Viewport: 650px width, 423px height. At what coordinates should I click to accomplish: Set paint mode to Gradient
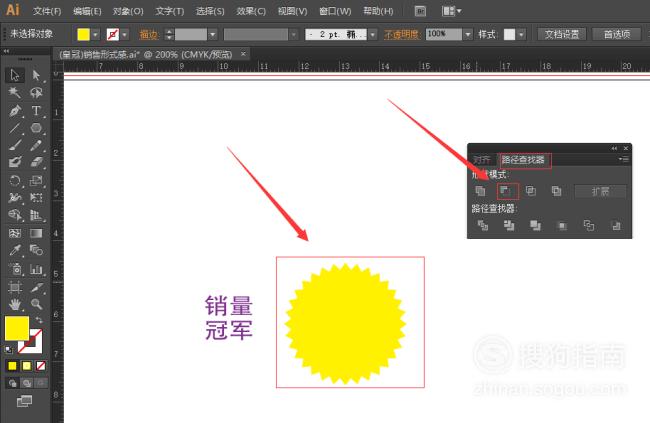click(27, 366)
